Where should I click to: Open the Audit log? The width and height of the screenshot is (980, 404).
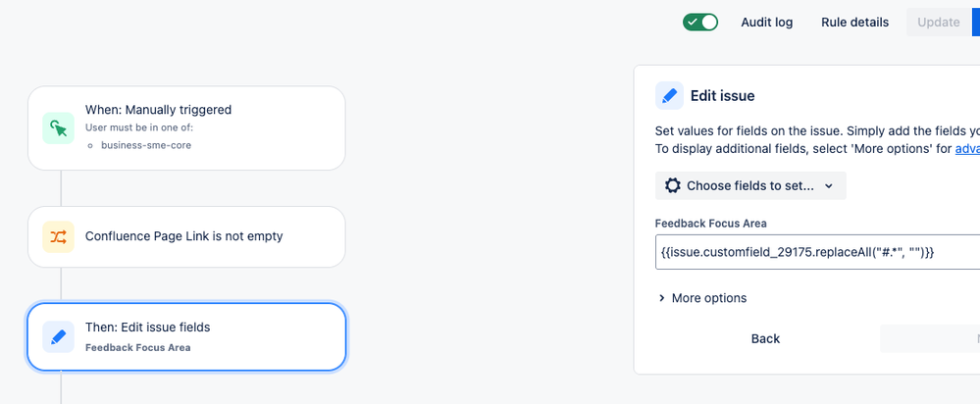pyautogui.click(x=766, y=22)
